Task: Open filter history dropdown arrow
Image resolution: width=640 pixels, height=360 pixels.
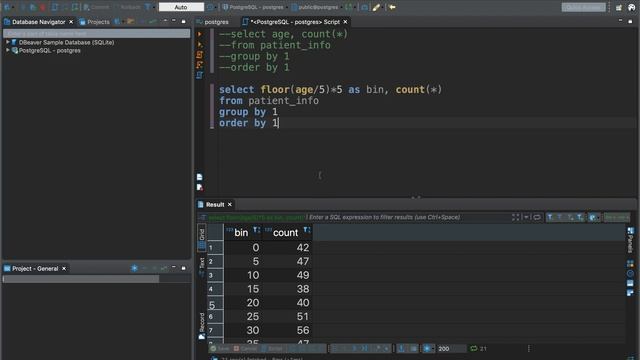Action: pos(527,217)
